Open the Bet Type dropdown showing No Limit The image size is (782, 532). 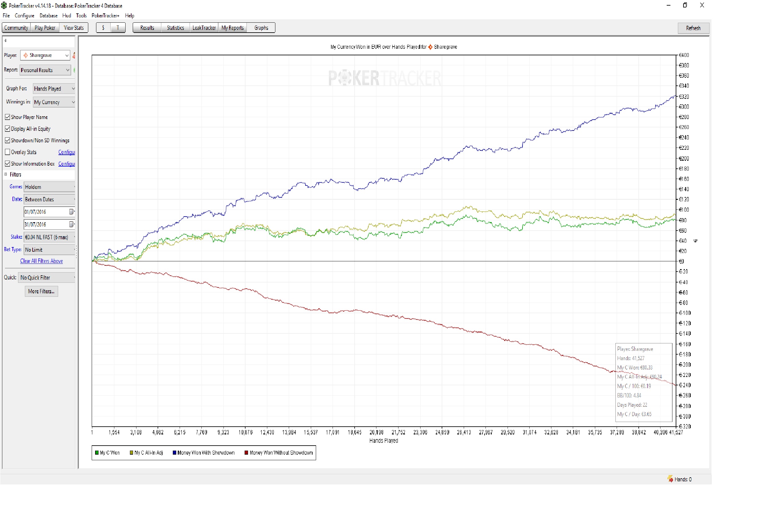(49, 250)
